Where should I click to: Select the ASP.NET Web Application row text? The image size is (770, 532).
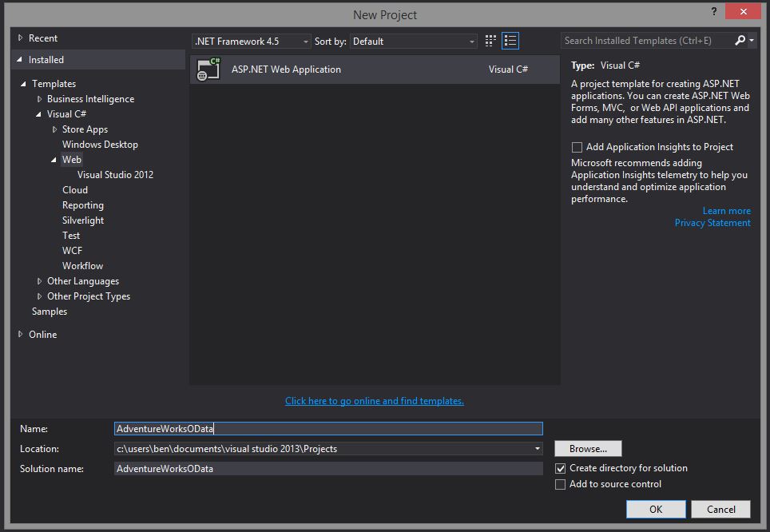286,69
